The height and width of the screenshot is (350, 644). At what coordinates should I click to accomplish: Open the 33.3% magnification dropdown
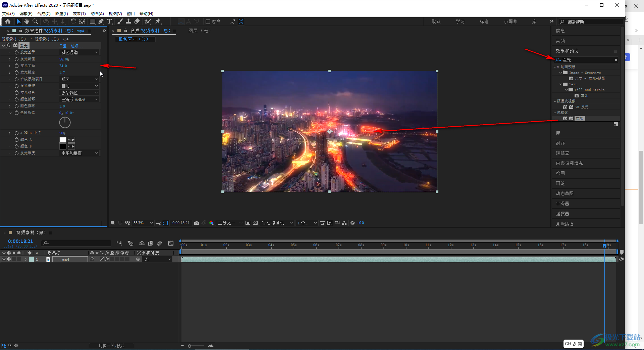pos(143,223)
